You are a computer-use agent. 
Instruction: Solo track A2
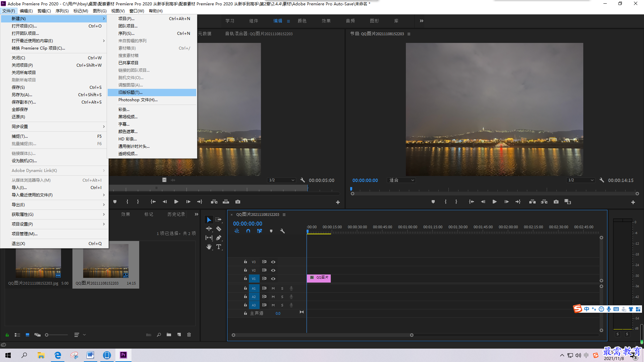pyautogui.click(x=282, y=297)
